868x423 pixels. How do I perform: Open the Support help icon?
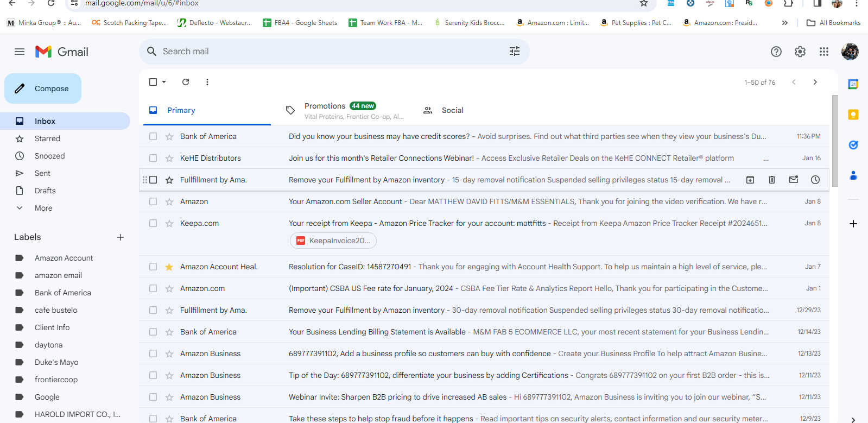coord(776,52)
